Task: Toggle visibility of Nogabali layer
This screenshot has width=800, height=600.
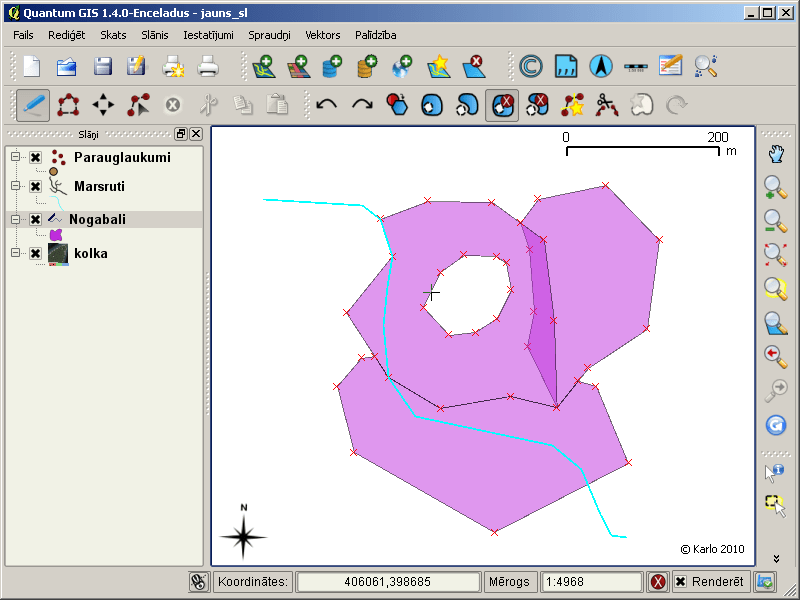Action: [35, 219]
